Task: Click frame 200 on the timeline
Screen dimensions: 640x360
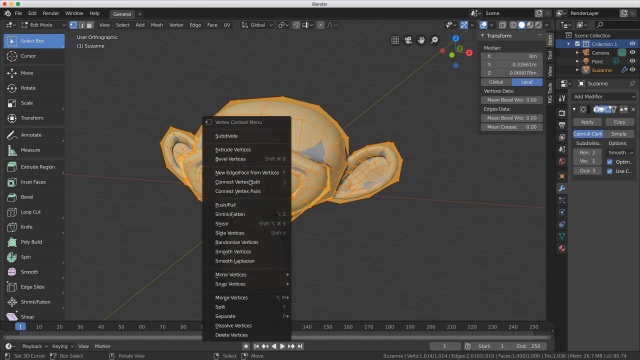Action: pyautogui.click(x=431, y=327)
